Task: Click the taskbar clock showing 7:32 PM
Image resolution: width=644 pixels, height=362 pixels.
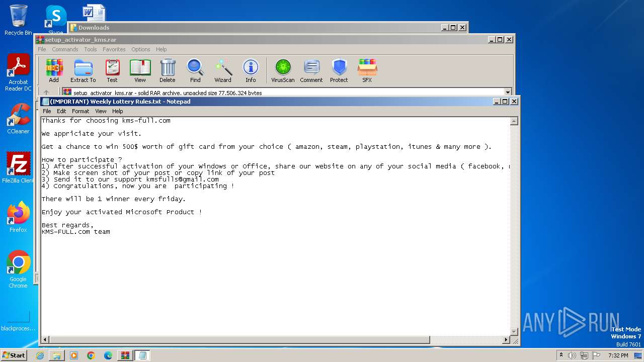Action: [x=618, y=355]
